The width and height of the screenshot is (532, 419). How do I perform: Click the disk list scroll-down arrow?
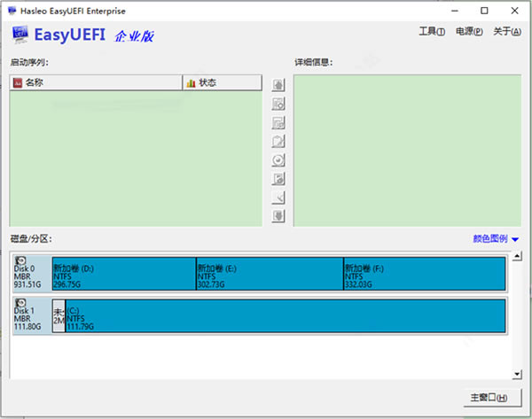(x=517, y=374)
